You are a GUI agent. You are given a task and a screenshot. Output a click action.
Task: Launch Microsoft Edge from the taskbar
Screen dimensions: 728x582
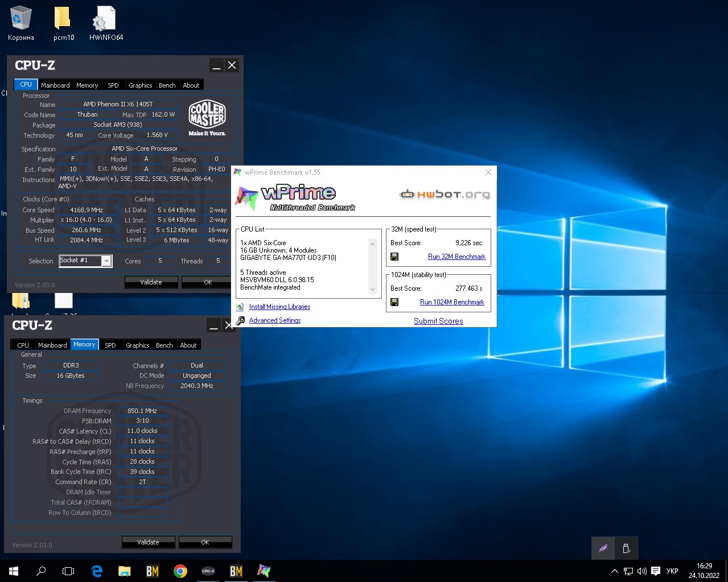97,571
